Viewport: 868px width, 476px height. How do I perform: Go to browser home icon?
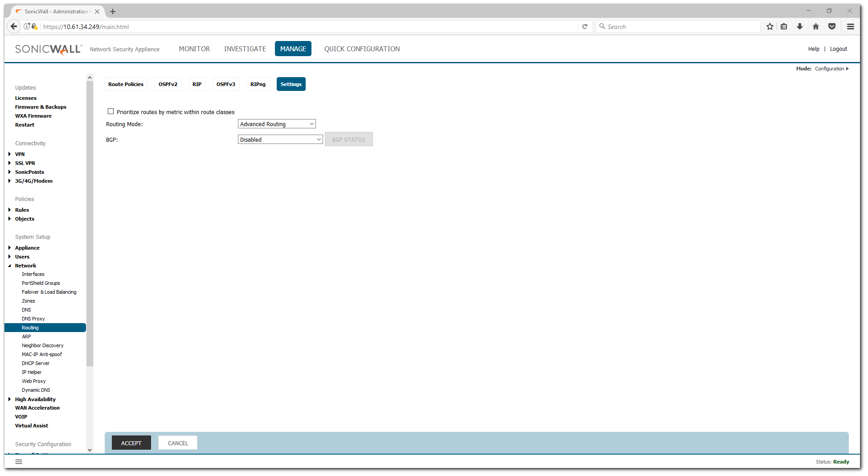click(816, 27)
